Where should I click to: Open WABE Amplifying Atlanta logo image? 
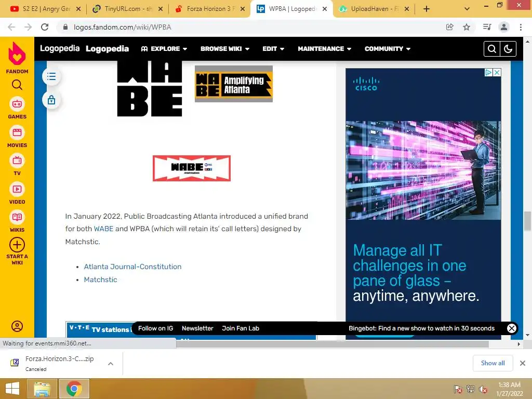(234, 84)
